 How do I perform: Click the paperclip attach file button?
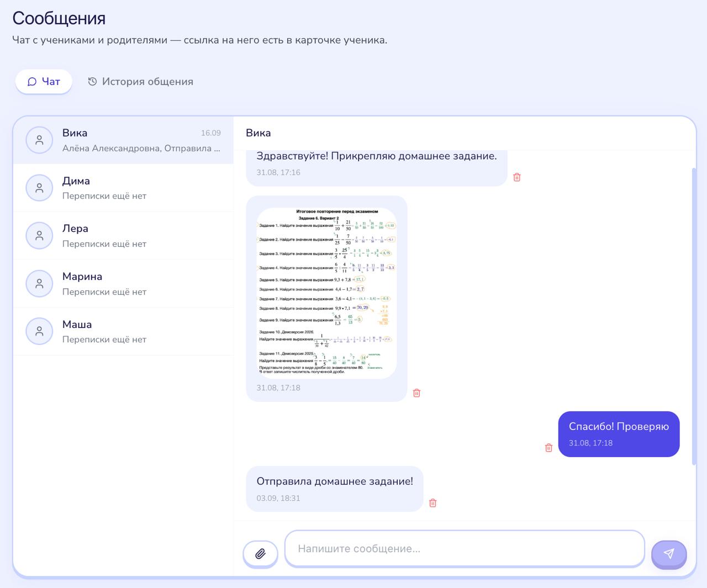coord(260,553)
